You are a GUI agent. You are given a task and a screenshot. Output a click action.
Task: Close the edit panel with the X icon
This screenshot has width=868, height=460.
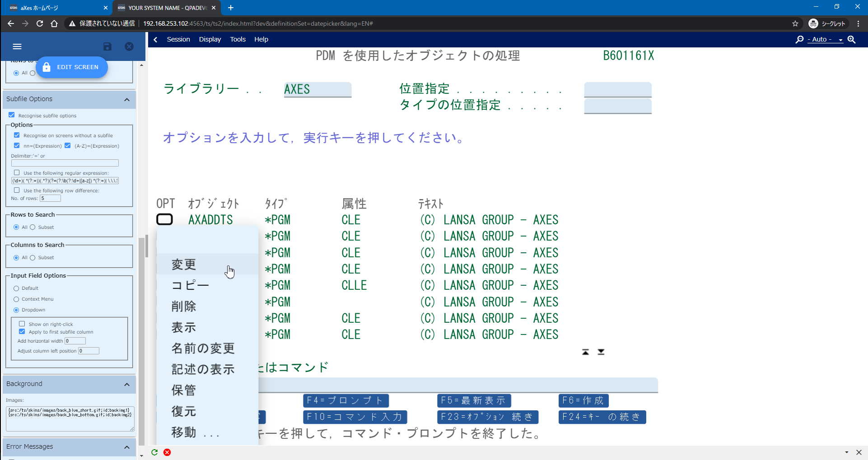(x=129, y=46)
